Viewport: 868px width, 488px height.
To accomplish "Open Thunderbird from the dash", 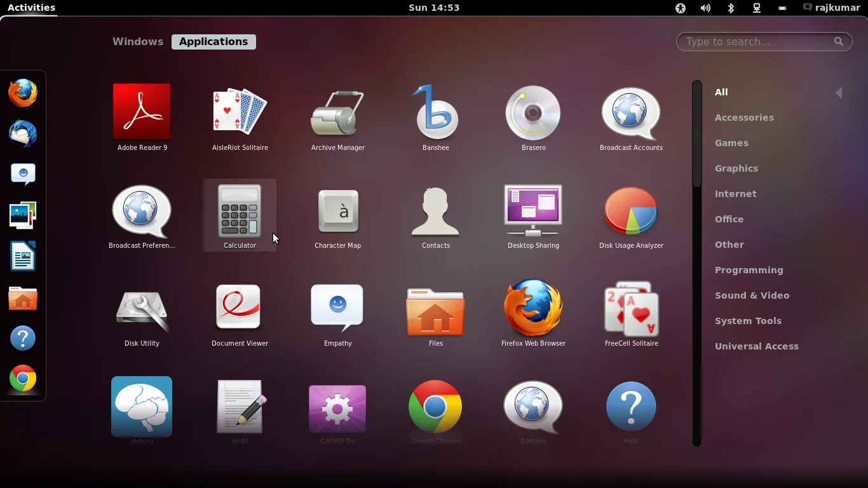I will [x=23, y=134].
